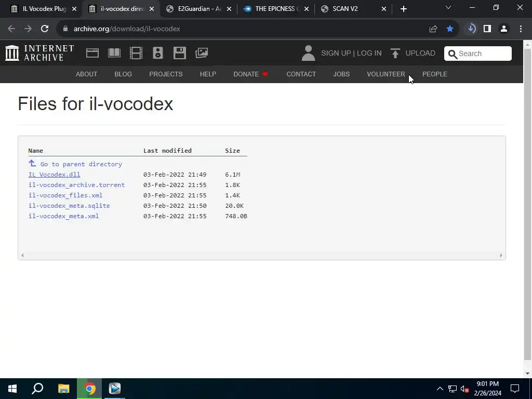Click the user avatar icon next to Sign Up
This screenshot has width=532, height=399.
[x=308, y=54]
